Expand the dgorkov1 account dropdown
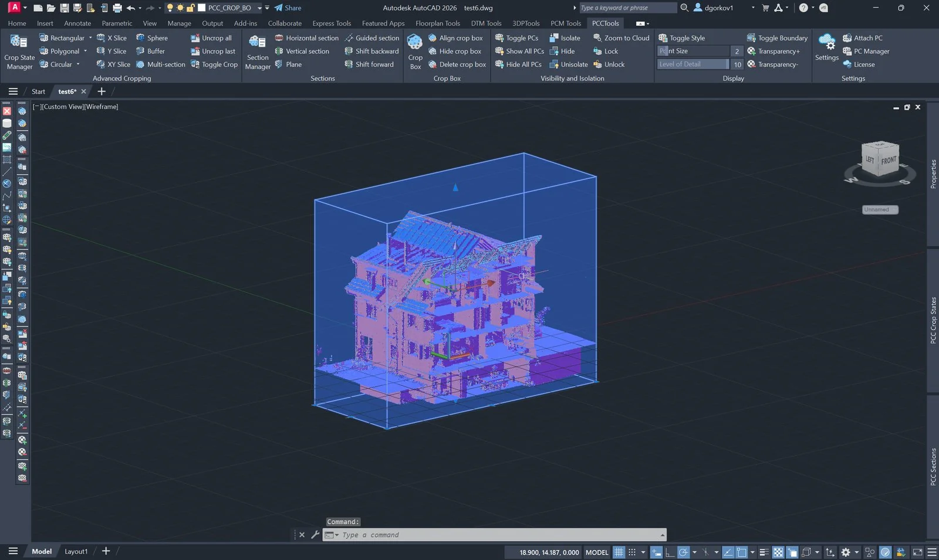This screenshot has width=939, height=560. [753, 8]
